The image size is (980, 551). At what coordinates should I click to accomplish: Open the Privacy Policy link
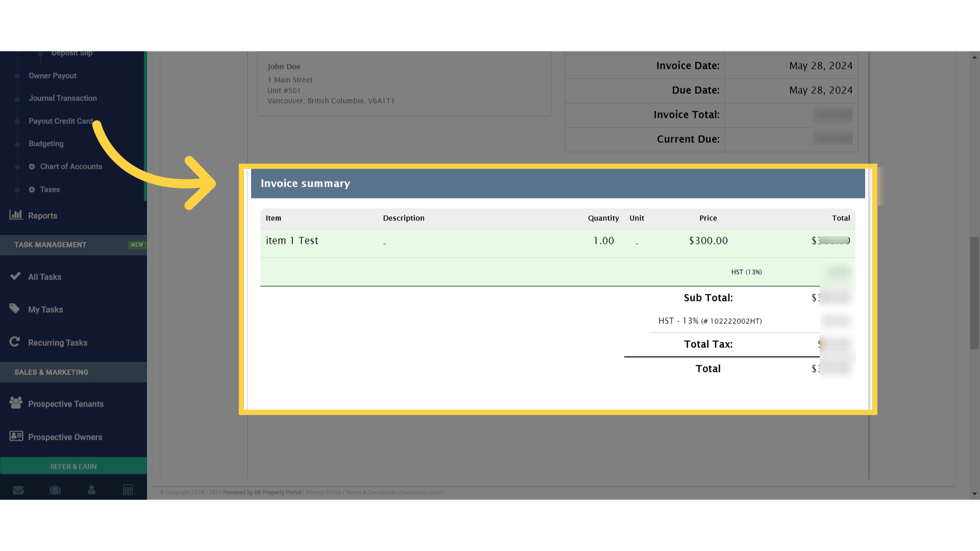coord(323,492)
